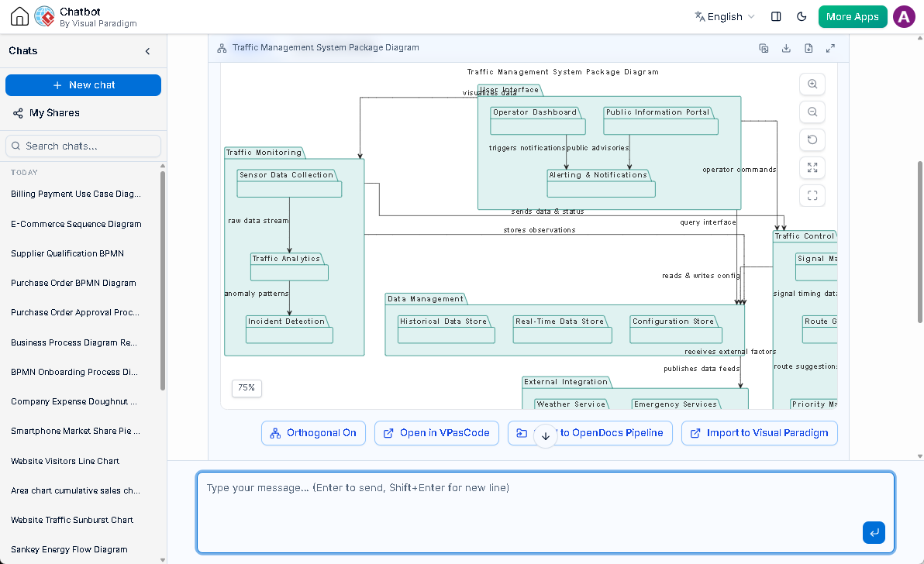This screenshot has width=924, height=564.
Task: Select the Sensor Data Collection package
Action: 289,183
